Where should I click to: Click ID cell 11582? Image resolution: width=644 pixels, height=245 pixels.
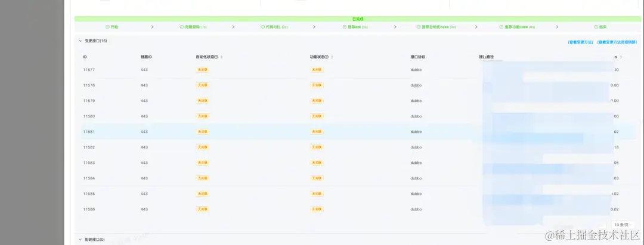click(x=89, y=147)
